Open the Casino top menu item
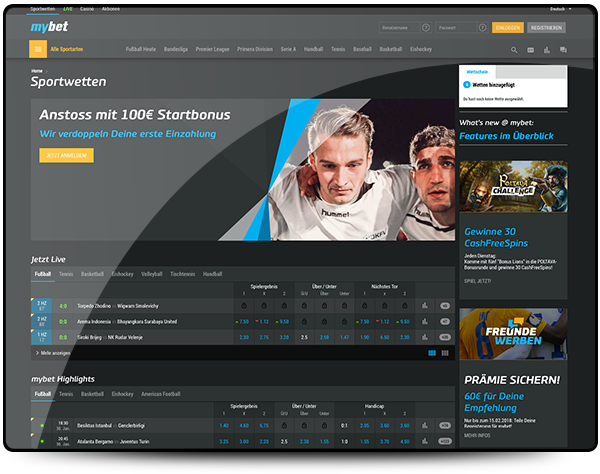 [87, 9]
